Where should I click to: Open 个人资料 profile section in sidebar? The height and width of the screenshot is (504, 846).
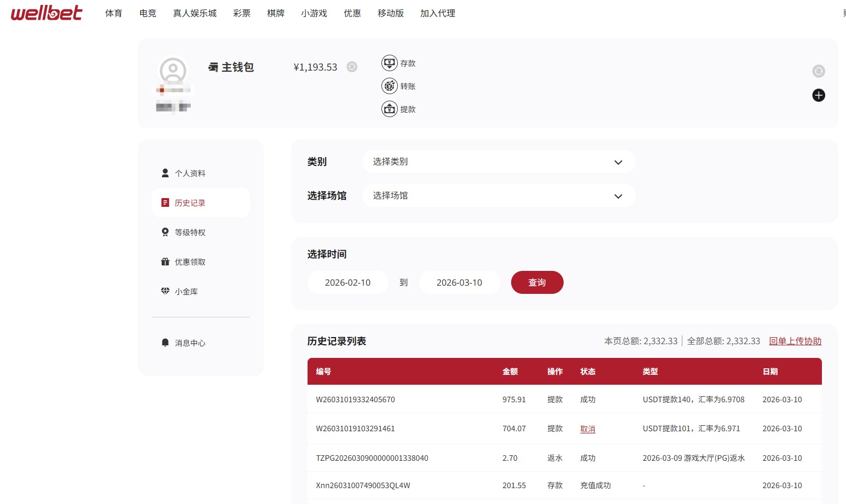(190, 173)
